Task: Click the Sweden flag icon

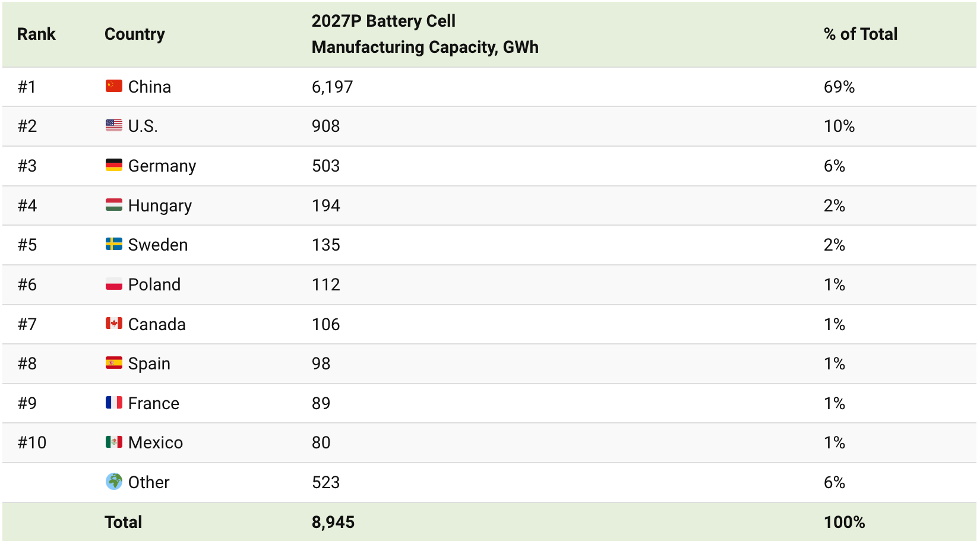Action: 113,245
